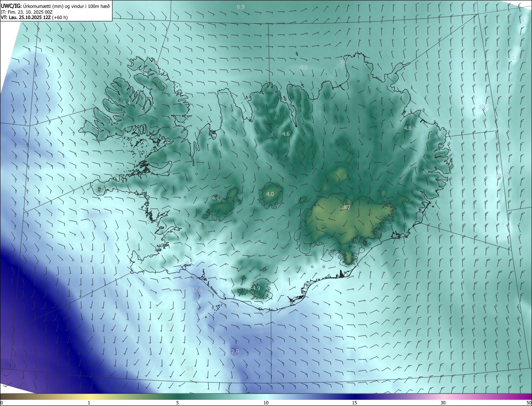Click the 3.2 value on Vatnajökull glacier
Screen dimensions: 532x406
(x=347, y=207)
